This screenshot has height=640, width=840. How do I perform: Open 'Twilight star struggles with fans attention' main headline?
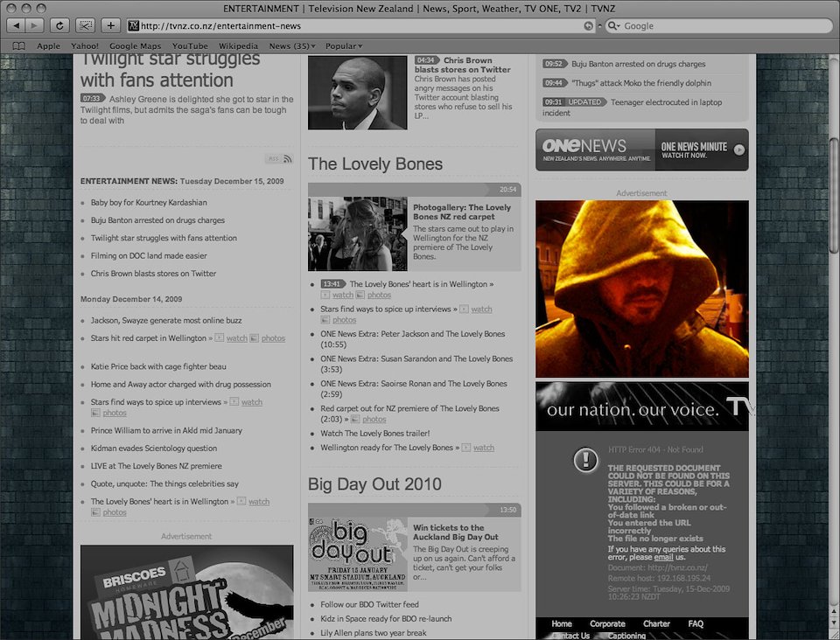coord(170,70)
